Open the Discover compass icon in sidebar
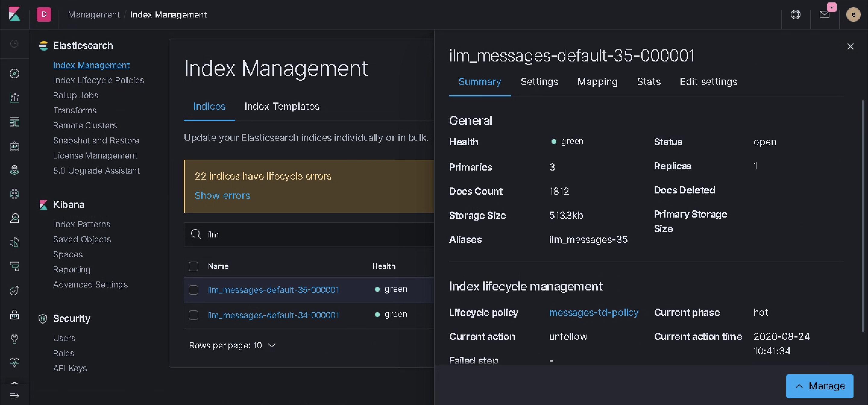 [x=14, y=74]
